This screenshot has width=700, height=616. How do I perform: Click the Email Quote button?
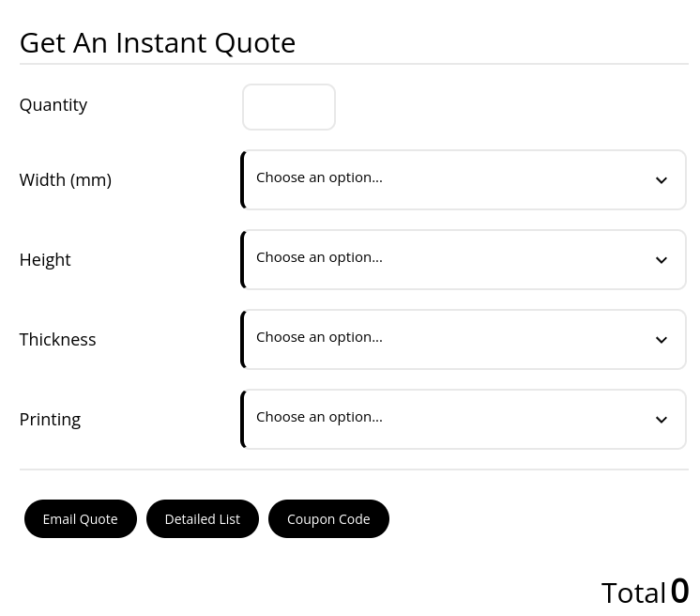(81, 519)
